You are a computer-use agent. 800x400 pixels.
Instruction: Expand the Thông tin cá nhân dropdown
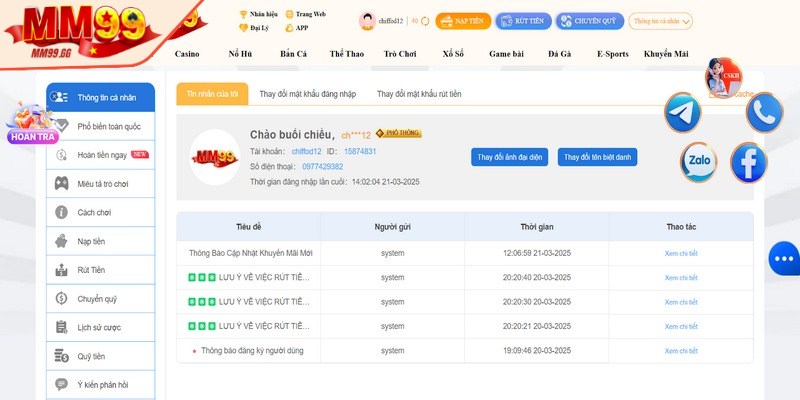[660, 21]
